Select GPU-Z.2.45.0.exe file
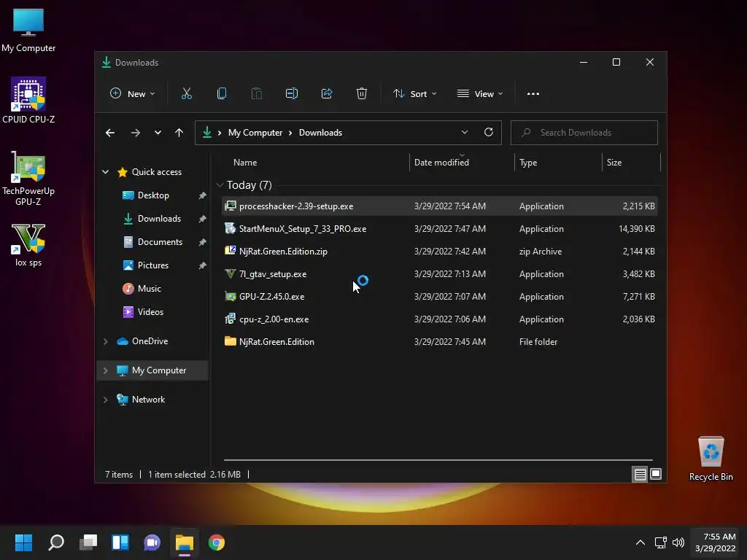Viewport: 747px width, 560px height. click(440, 297)
